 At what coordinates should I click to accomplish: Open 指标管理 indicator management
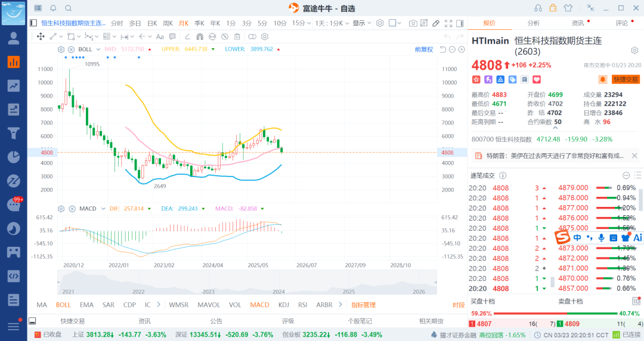[x=364, y=305]
